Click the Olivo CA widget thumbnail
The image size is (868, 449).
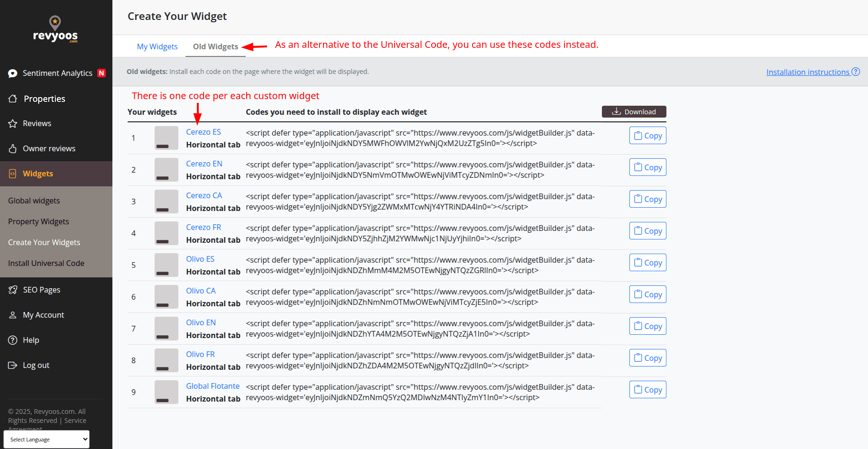pyautogui.click(x=166, y=297)
